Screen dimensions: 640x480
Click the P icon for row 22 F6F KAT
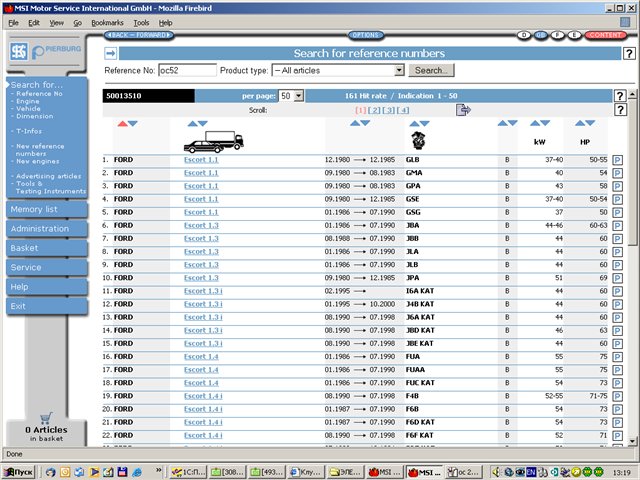(x=618, y=436)
